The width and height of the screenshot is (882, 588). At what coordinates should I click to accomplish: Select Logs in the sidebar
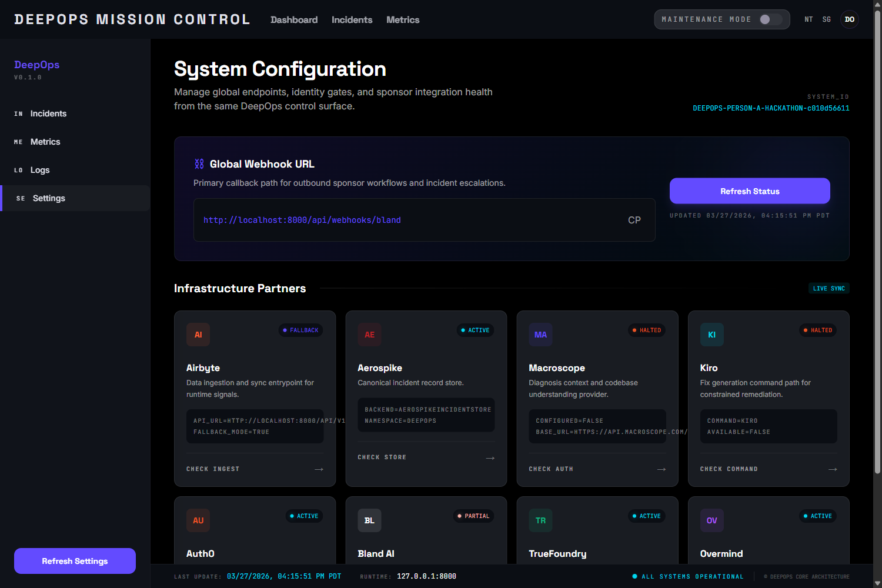point(75,170)
